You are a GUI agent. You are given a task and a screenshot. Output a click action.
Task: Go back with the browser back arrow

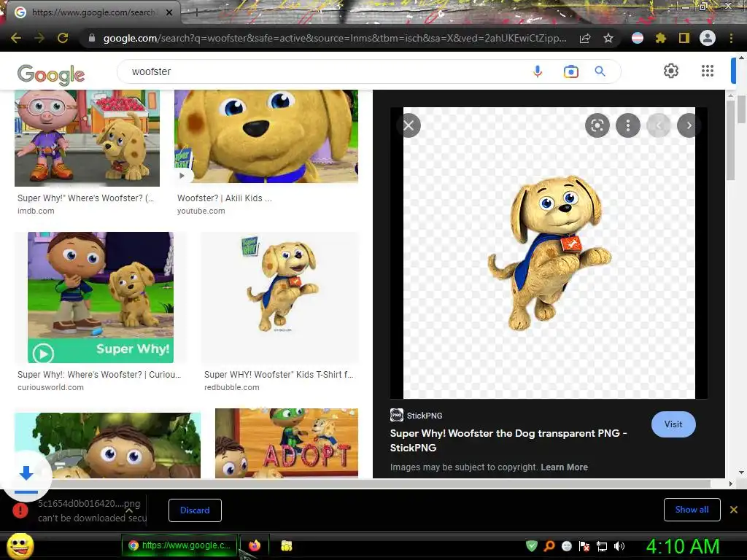pos(16,38)
